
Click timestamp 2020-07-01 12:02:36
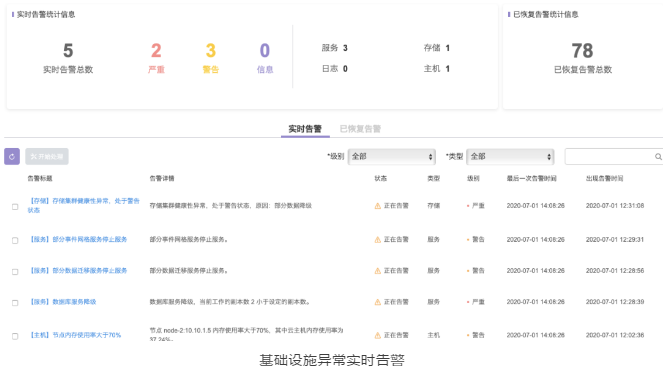(x=615, y=335)
